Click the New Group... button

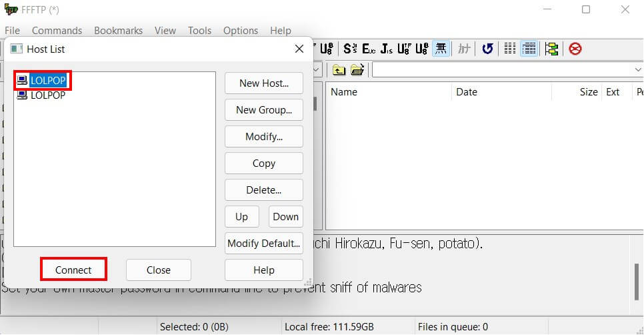[x=264, y=109]
